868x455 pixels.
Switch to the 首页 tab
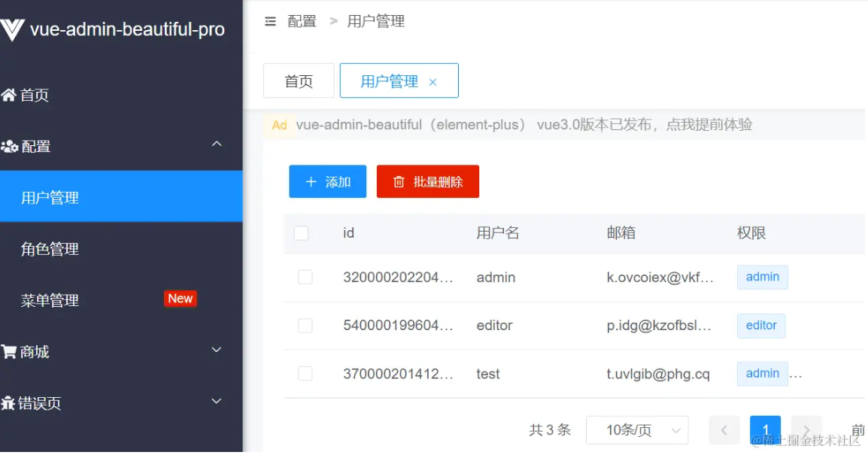299,80
